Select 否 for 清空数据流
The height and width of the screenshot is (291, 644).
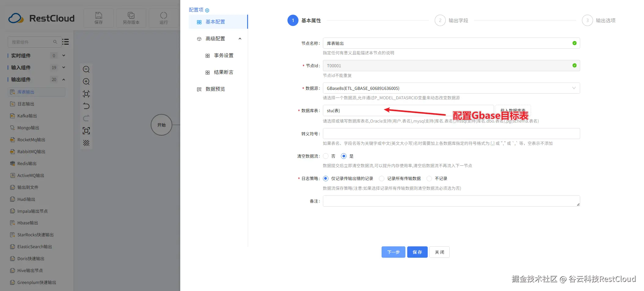(326, 156)
